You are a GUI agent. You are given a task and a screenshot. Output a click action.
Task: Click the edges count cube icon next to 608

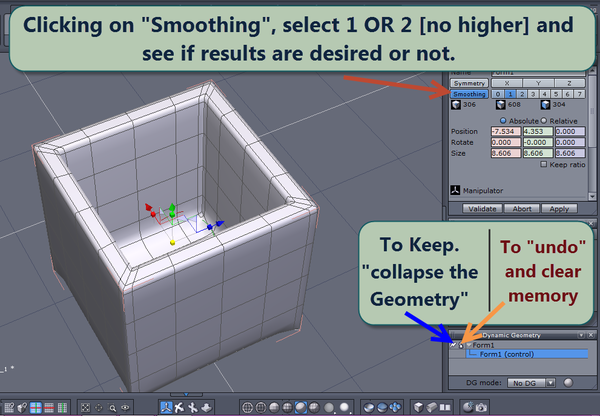pyautogui.click(x=501, y=104)
